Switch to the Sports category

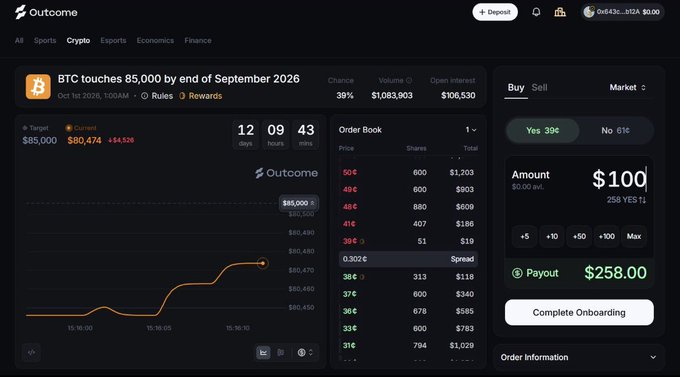point(45,40)
